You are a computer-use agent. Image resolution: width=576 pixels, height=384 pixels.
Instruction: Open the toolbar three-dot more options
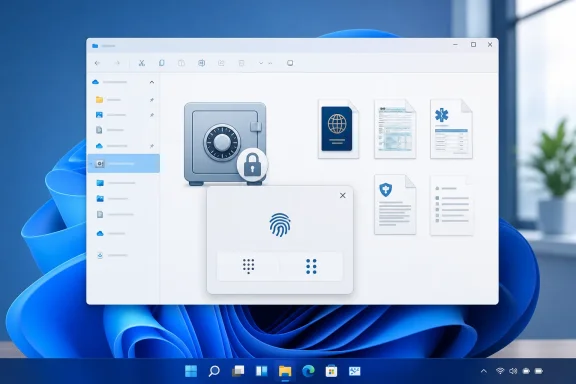click(270, 64)
